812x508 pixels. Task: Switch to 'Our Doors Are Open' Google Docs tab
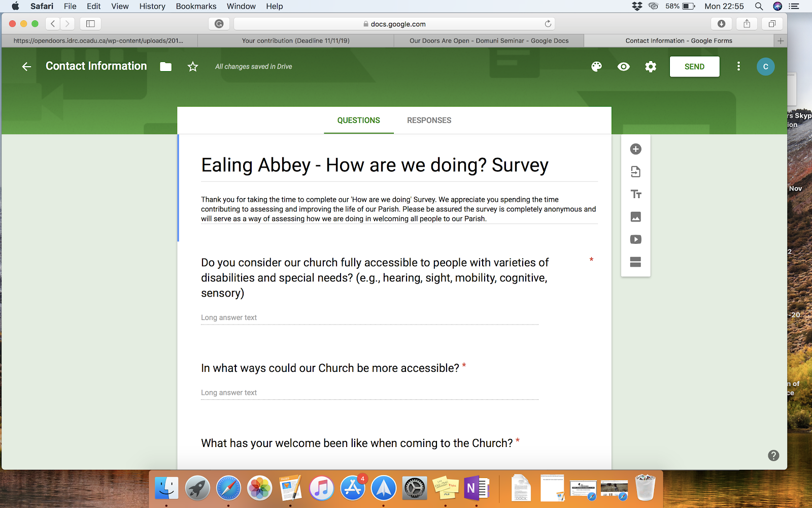[489, 41]
